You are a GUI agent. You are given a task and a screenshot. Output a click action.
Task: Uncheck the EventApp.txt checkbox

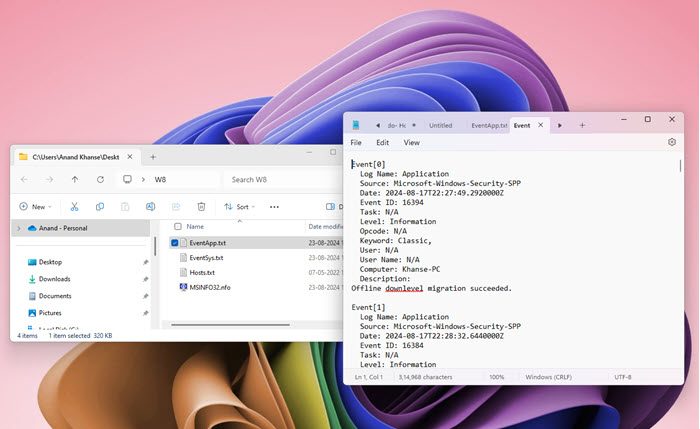pyautogui.click(x=175, y=243)
